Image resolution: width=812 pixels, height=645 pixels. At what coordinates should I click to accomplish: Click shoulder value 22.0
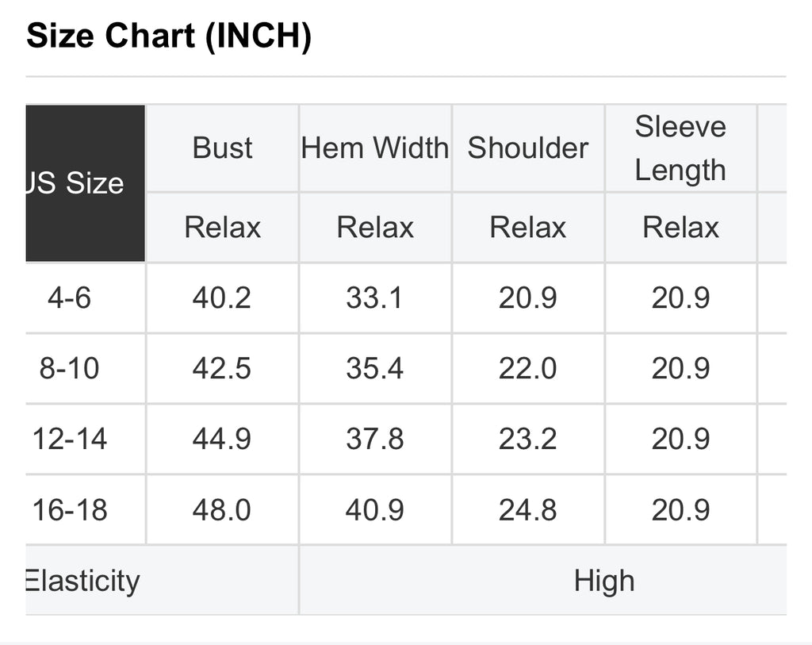[x=527, y=368]
